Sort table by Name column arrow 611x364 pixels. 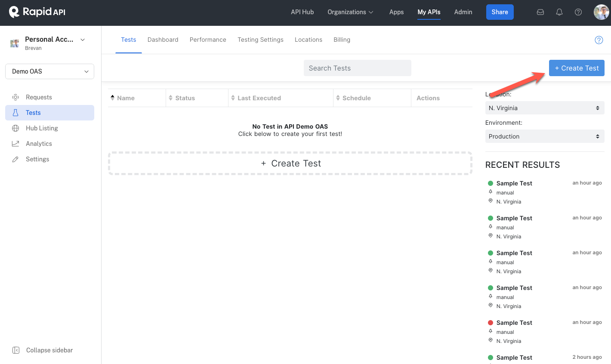[x=113, y=98]
